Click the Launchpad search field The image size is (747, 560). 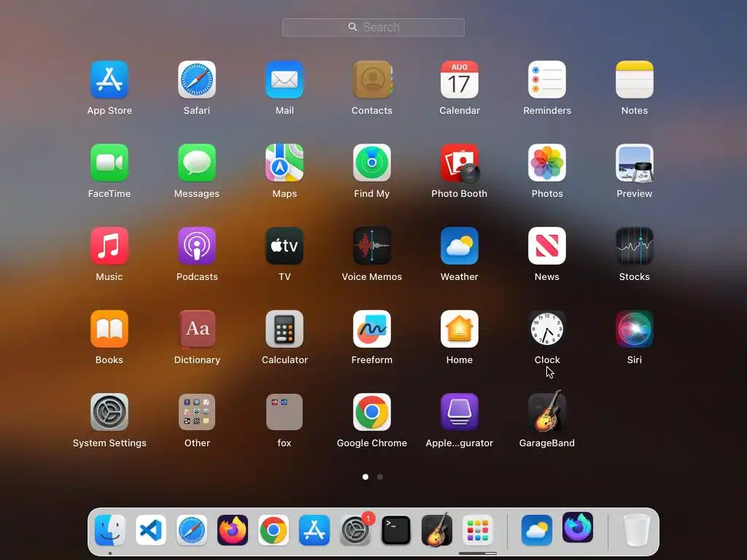coord(373,27)
